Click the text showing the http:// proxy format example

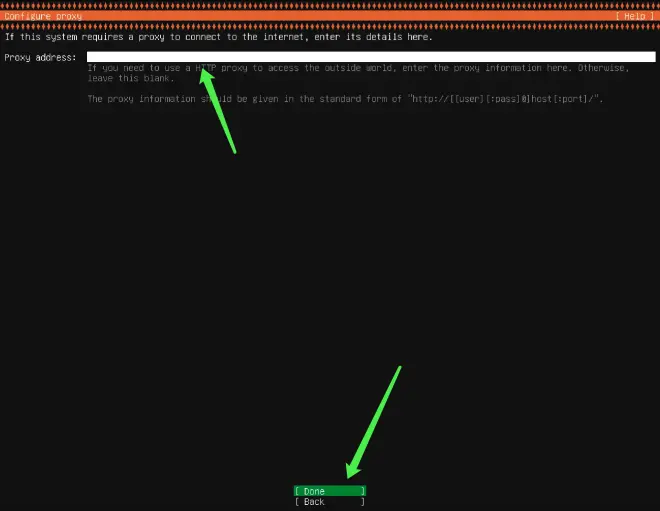505,99
